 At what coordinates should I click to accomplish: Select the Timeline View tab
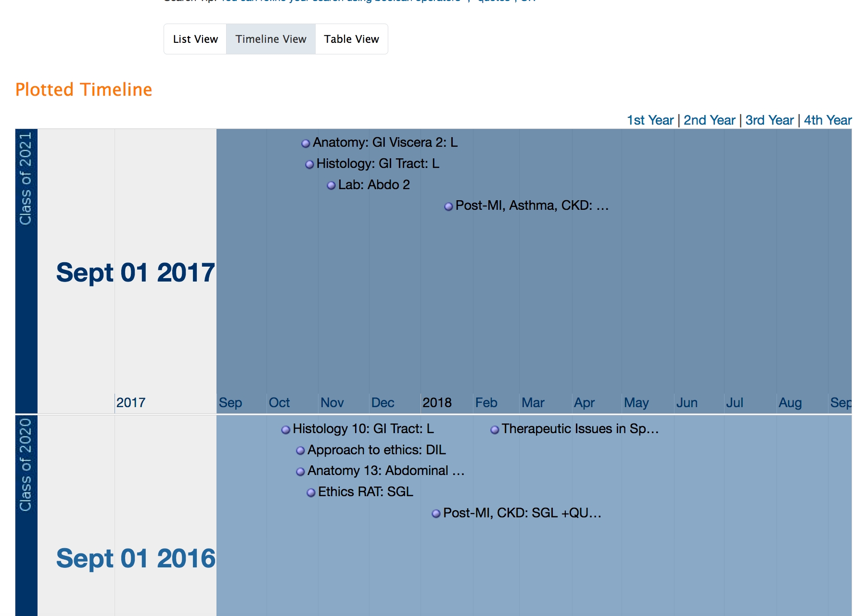271,39
